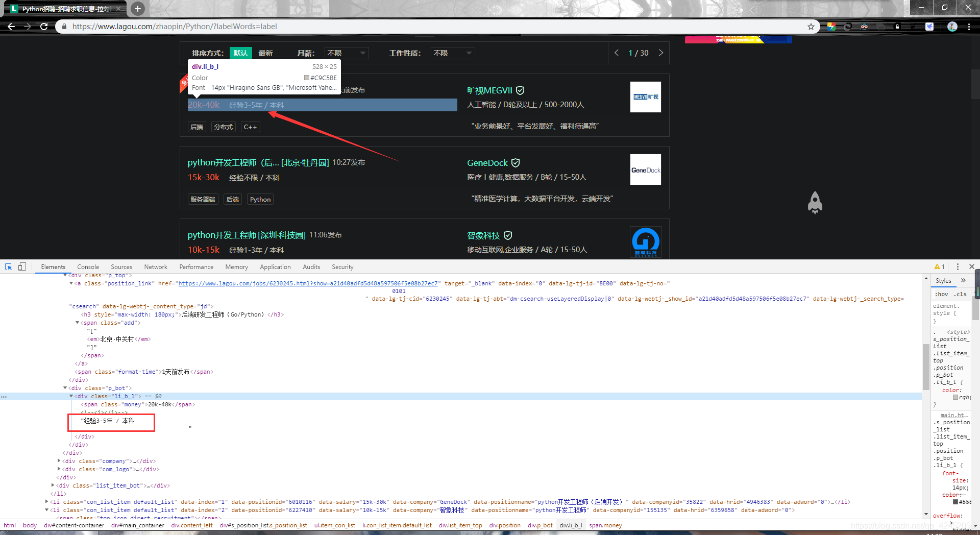Image resolution: width=980 pixels, height=535 pixels.
Task: Click the browser forward arrow
Action: [x=28, y=27]
